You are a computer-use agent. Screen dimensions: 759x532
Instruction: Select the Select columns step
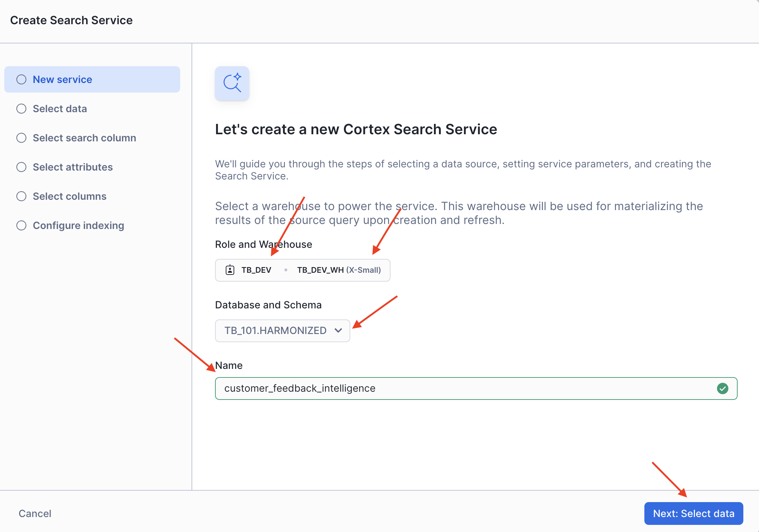(69, 196)
